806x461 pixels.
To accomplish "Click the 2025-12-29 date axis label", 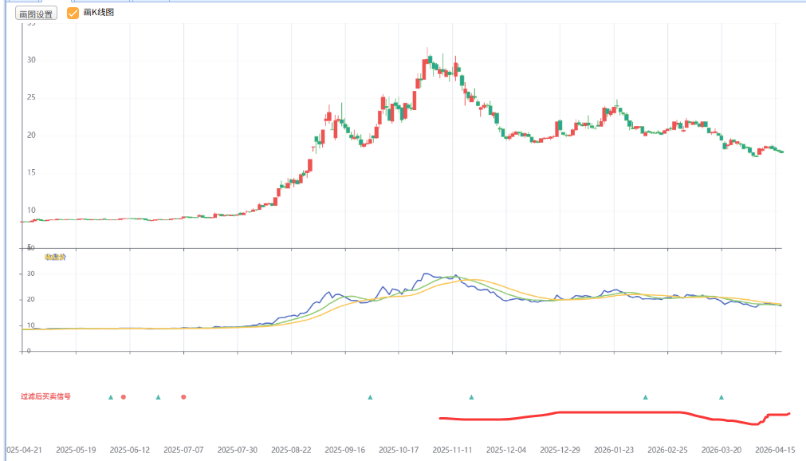I will coord(560,450).
